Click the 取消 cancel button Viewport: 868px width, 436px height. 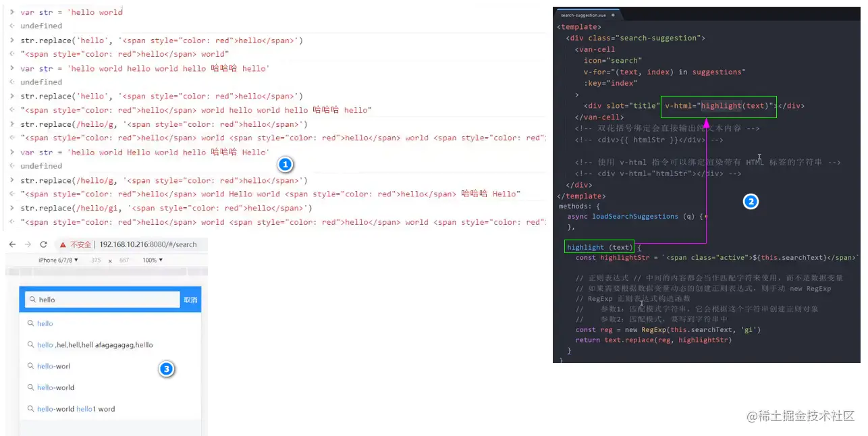point(190,300)
